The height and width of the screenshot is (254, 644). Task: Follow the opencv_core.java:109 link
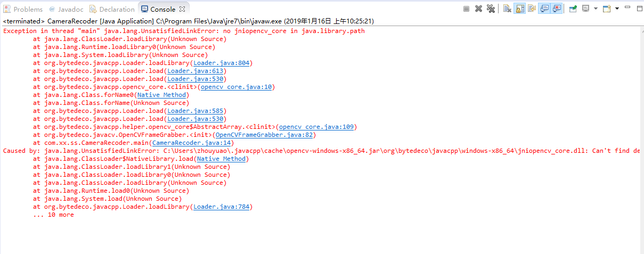[x=316, y=127]
